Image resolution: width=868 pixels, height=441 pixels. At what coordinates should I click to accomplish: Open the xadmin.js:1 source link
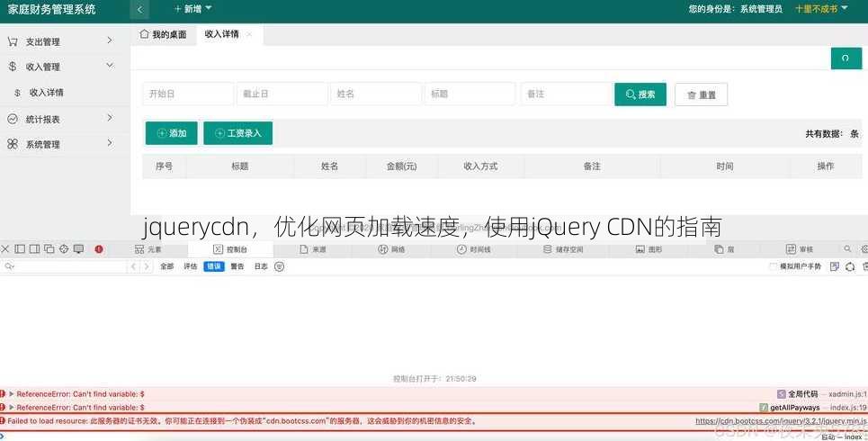pyautogui.click(x=847, y=394)
